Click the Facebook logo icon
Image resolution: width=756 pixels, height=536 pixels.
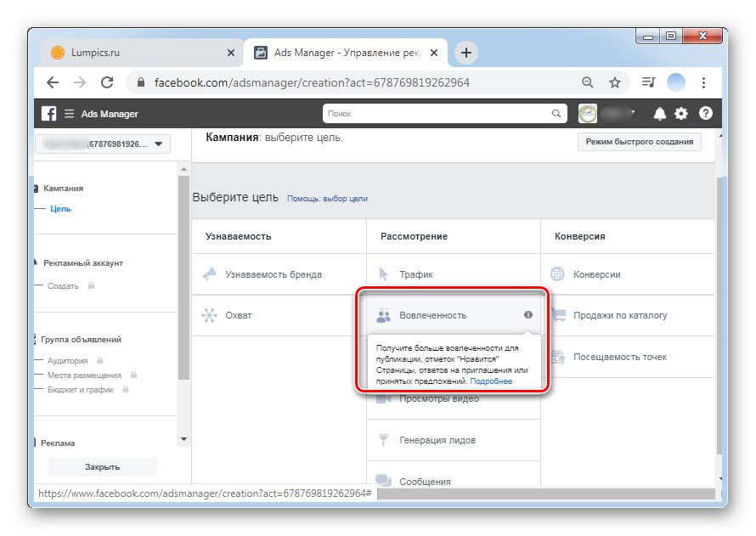48,114
